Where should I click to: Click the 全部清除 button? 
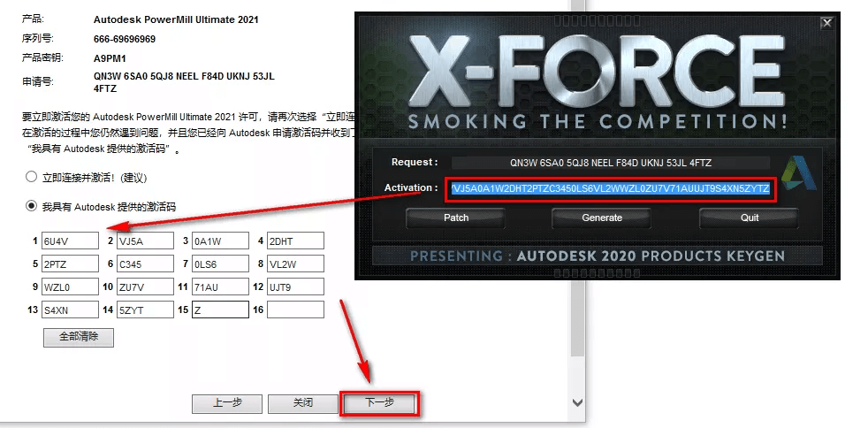(79, 337)
